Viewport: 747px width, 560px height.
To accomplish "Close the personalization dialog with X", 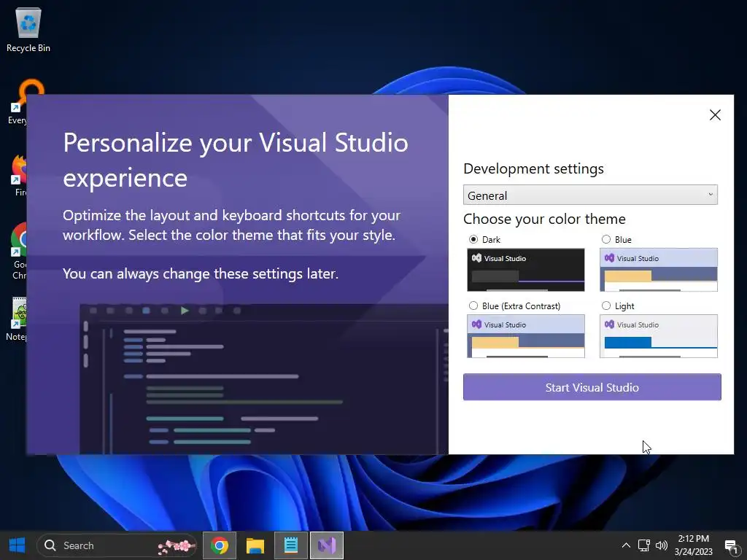I will (715, 114).
